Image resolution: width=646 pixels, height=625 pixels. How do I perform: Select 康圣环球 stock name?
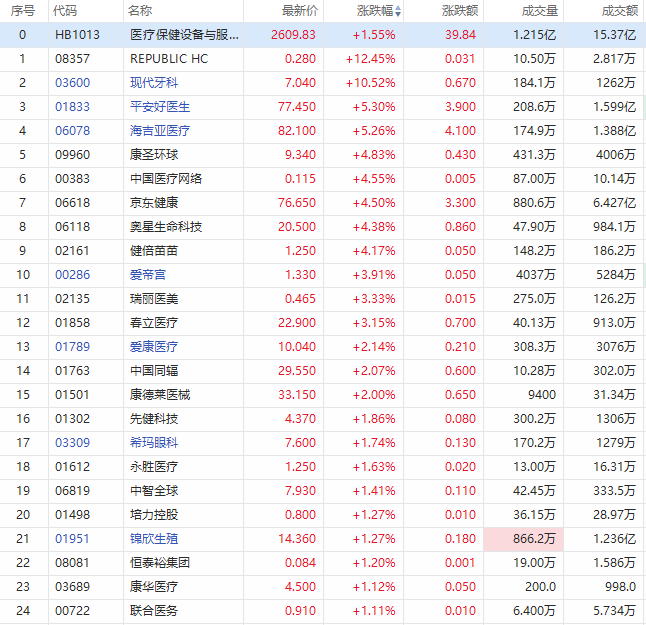click(154, 154)
